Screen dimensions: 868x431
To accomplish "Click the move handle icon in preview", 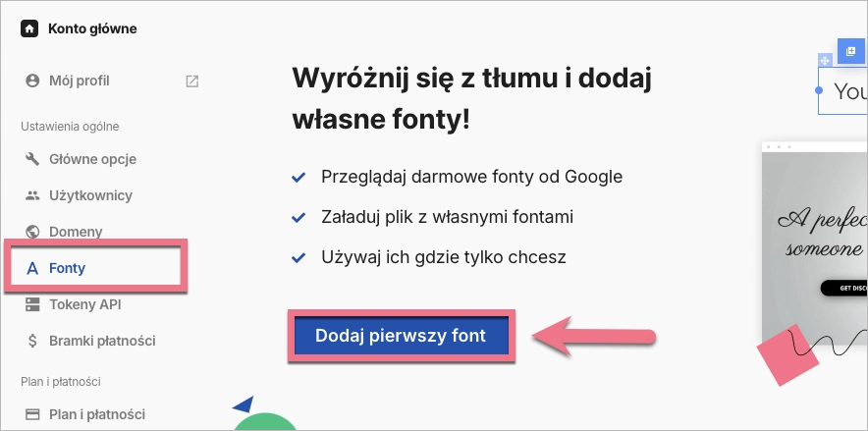I will 825,60.
